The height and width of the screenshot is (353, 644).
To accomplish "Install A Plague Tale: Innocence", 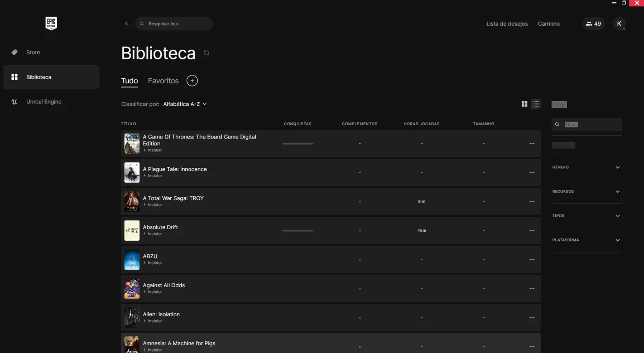I will 153,176.
